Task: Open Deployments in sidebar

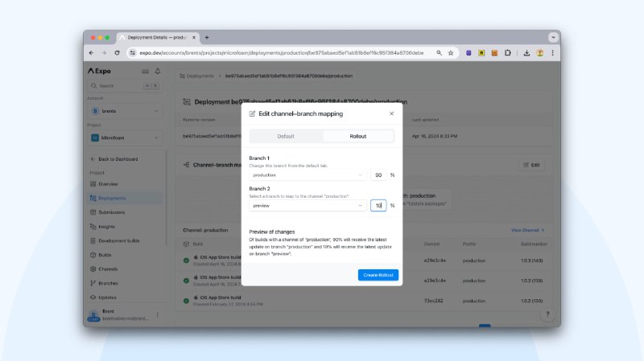Action: pos(125,198)
